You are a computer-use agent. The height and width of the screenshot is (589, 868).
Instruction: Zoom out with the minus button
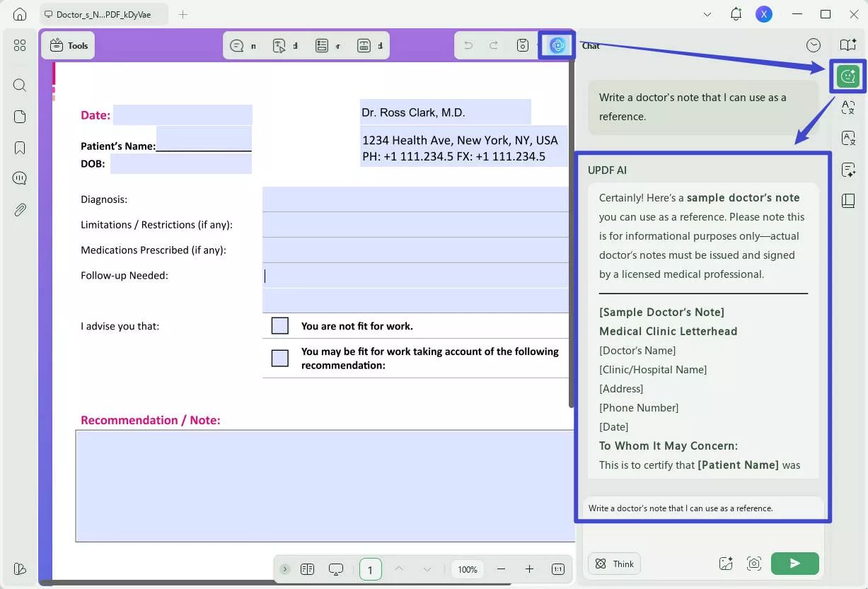(501, 569)
